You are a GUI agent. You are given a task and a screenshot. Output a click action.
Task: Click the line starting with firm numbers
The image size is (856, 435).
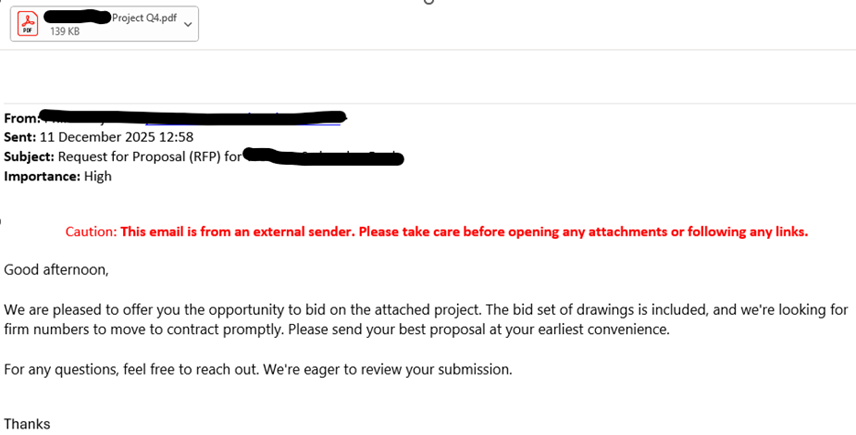point(336,329)
